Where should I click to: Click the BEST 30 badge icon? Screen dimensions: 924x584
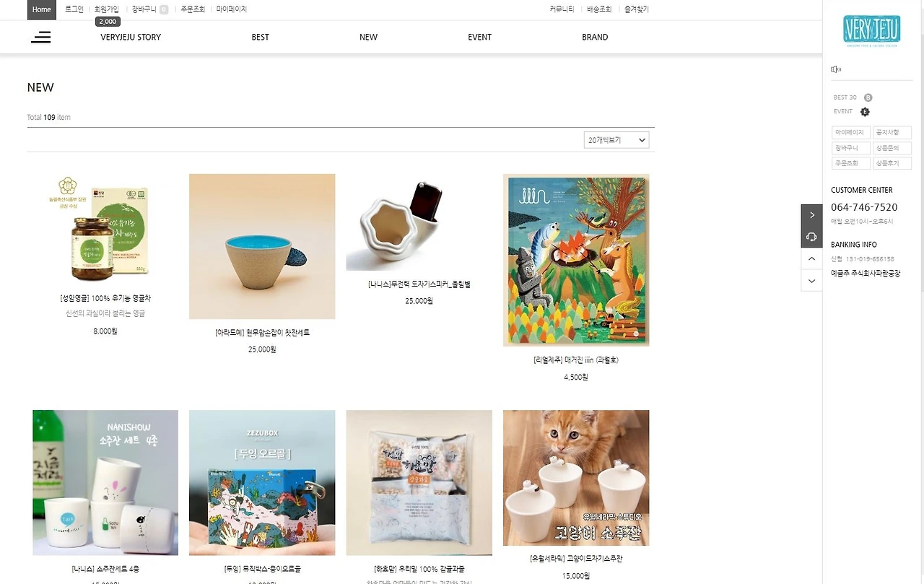click(x=868, y=97)
